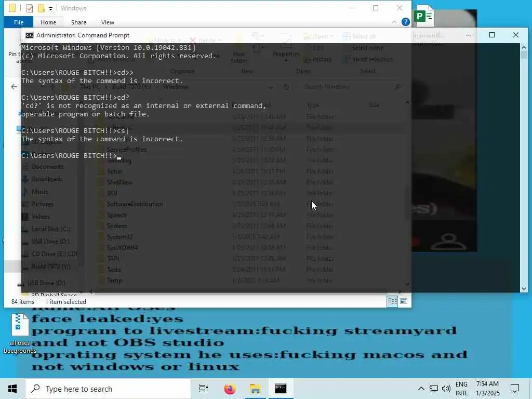Collapse the File Explorer ribbon chevron
This screenshot has width=532, height=399.
coord(394,22)
